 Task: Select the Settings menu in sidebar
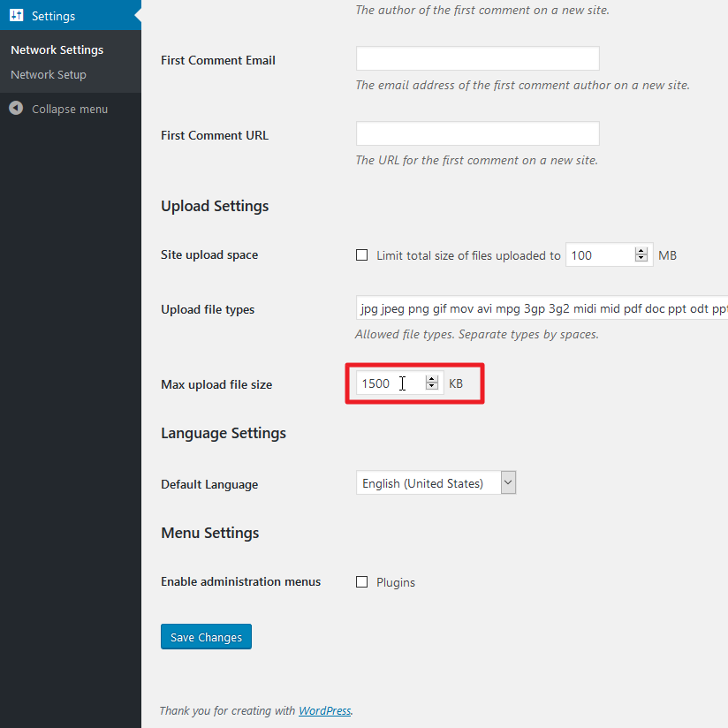pos(53,16)
